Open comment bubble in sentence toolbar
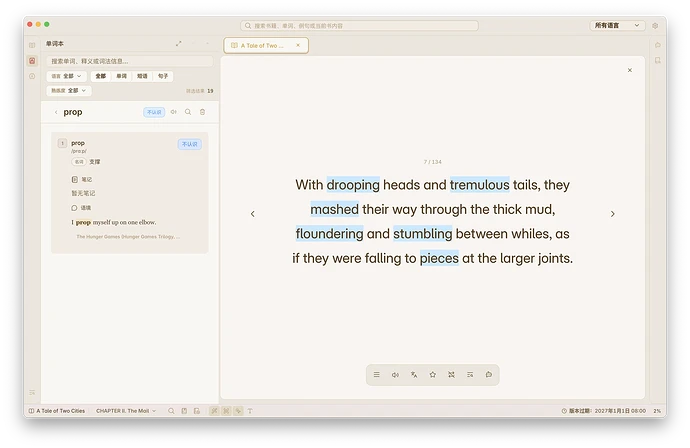The width and height of the screenshot is (690, 448). 488,375
